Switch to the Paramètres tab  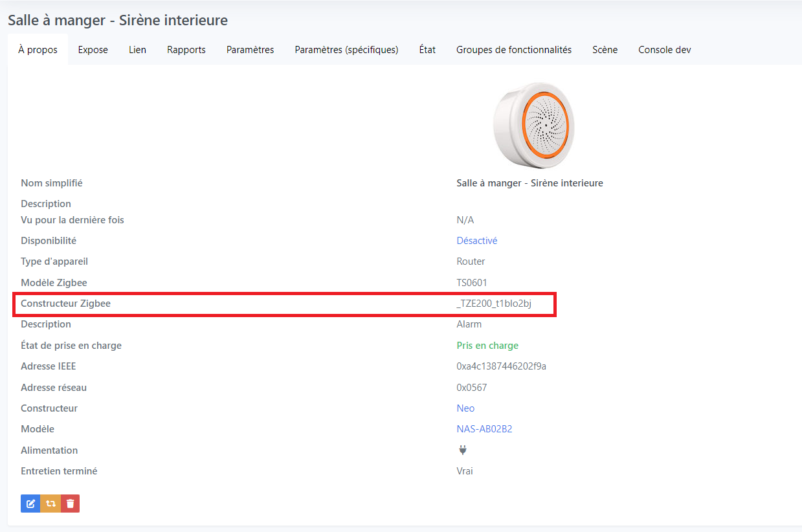[x=251, y=50]
